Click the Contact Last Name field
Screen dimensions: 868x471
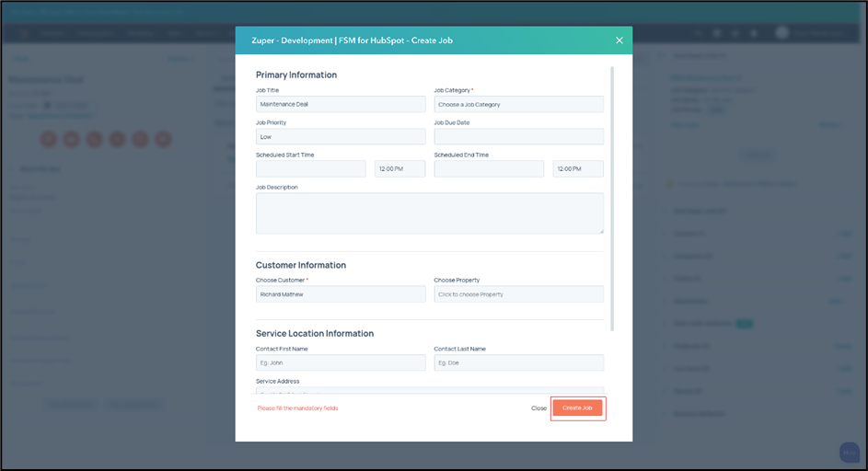(x=519, y=362)
